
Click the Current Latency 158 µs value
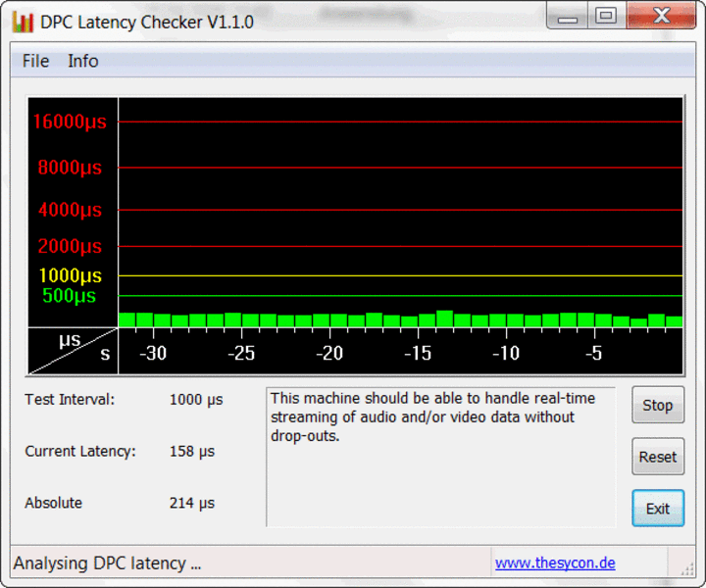[192, 451]
